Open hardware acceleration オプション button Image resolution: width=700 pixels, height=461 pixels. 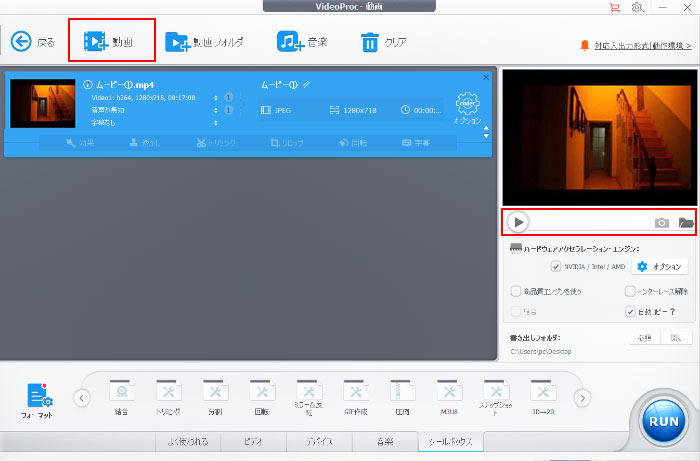[x=659, y=266]
